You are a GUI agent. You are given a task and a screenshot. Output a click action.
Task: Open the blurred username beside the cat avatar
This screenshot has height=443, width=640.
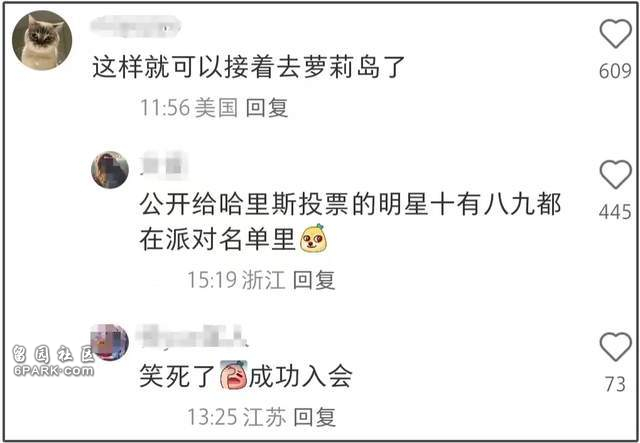coord(136,26)
